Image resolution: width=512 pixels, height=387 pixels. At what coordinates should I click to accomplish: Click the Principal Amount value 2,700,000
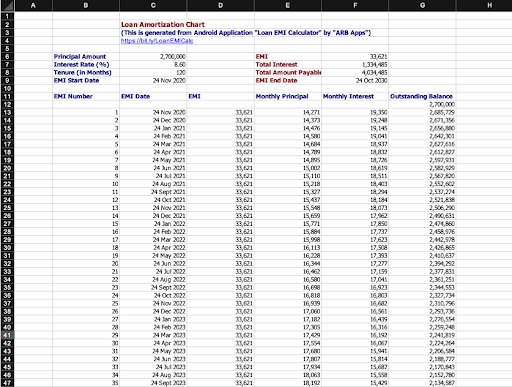pyautogui.click(x=153, y=57)
